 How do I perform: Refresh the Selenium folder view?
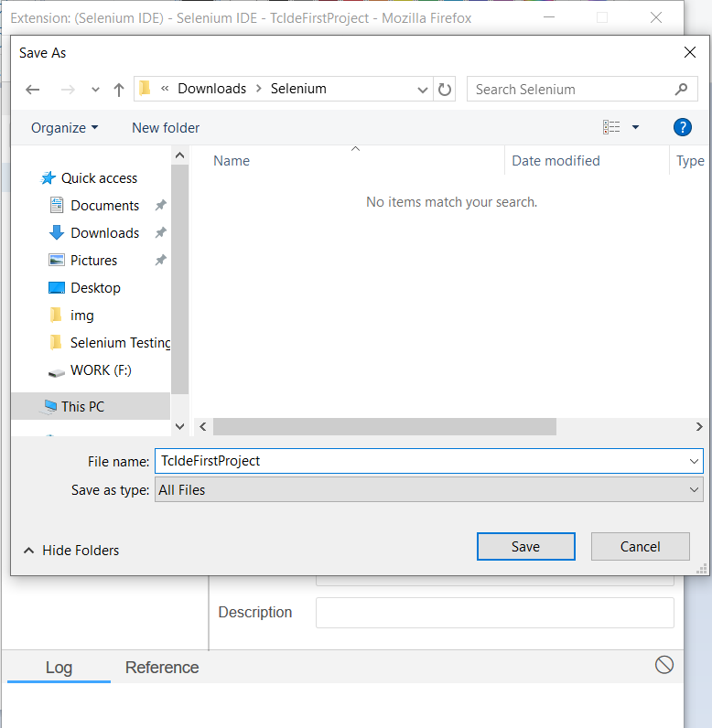[445, 89]
